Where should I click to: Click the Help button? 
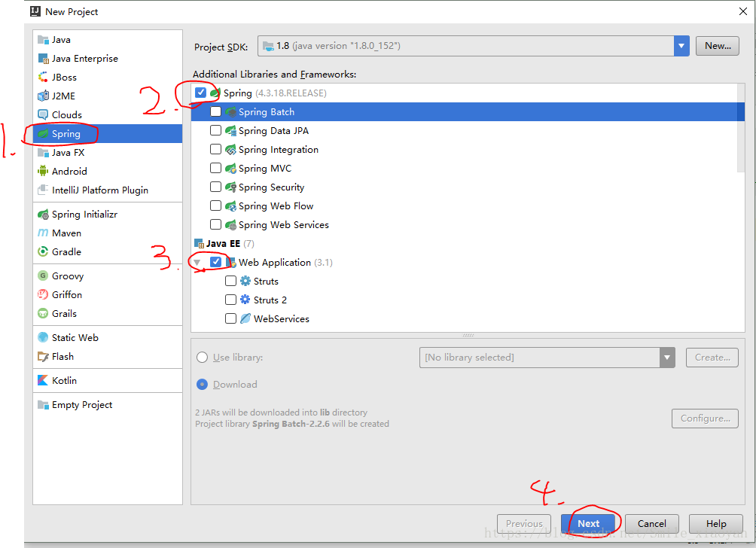click(716, 523)
